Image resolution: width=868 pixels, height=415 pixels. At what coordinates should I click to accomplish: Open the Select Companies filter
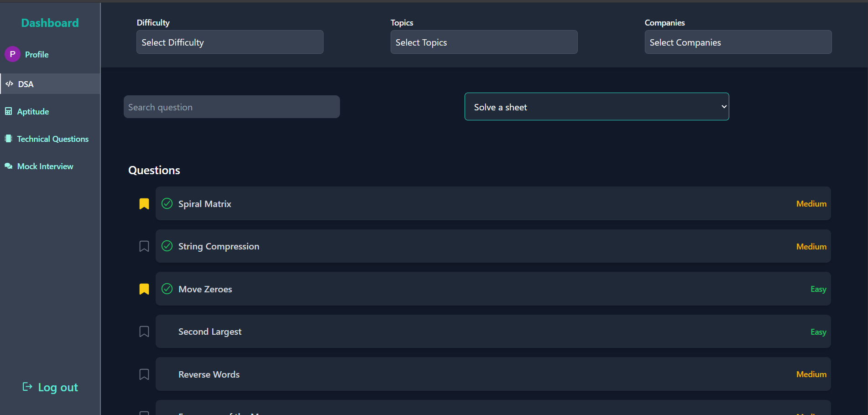(x=738, y=42)
